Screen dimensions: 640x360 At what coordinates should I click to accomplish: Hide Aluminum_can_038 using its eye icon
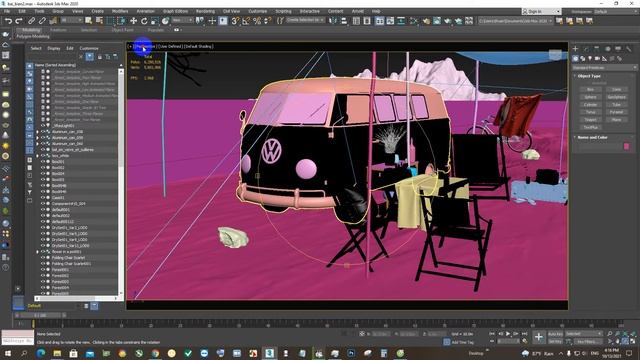(43, 132)
